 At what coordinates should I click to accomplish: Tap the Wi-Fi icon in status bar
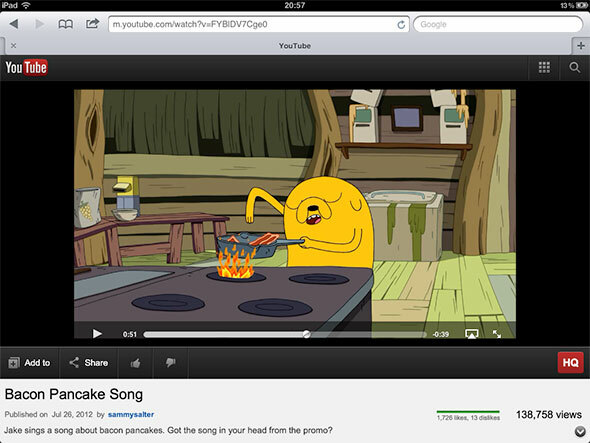26,5
